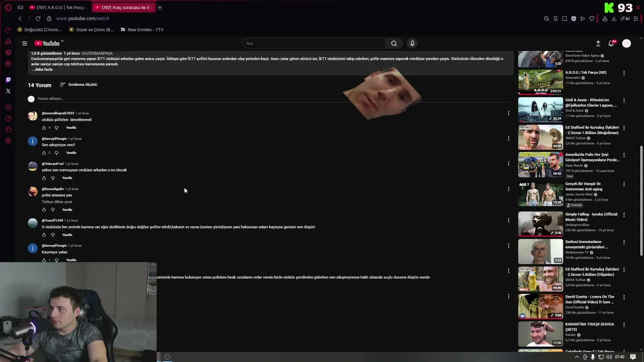Image resolution: width=644 pixels, height=362 pixels.
Task: Open the YouTube guide hamburger menu
Action: pos(24,43)
